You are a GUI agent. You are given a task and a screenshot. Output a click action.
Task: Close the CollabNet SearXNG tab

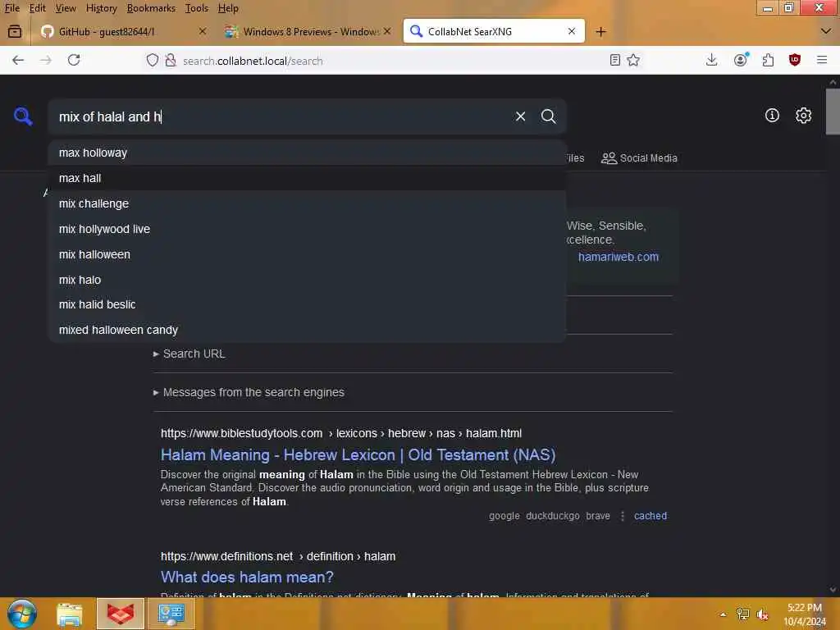(572, 32)
